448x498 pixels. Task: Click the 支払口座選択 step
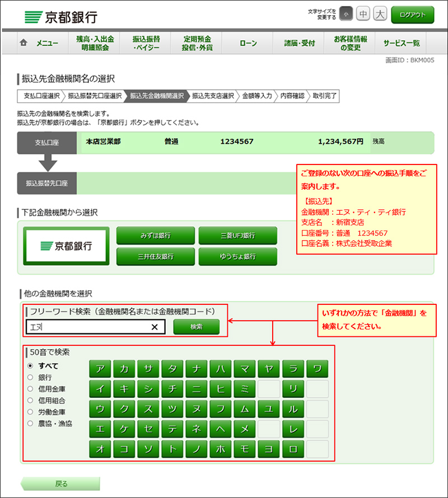point(41,96)
